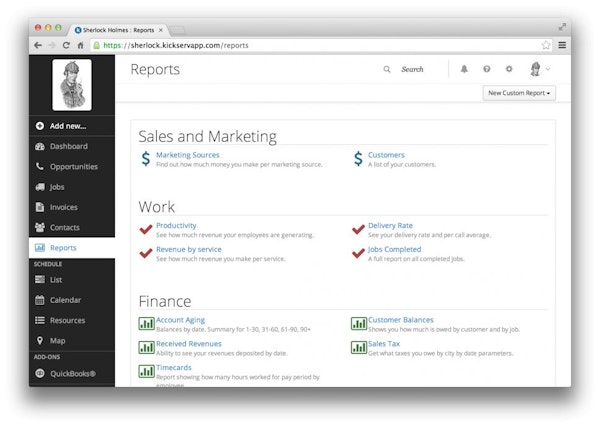The width and height of the screenshot is (600, 427).
Task: Click the Productivity checkmark icon
Action: click(x=146, y=229)
